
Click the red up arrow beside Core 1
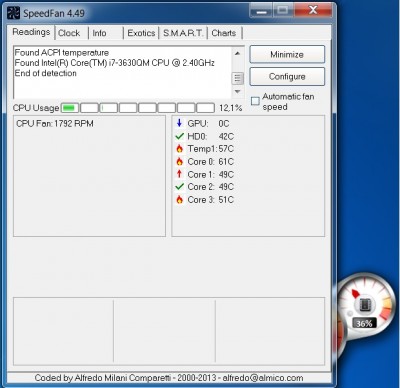click(x=179, y=174)
